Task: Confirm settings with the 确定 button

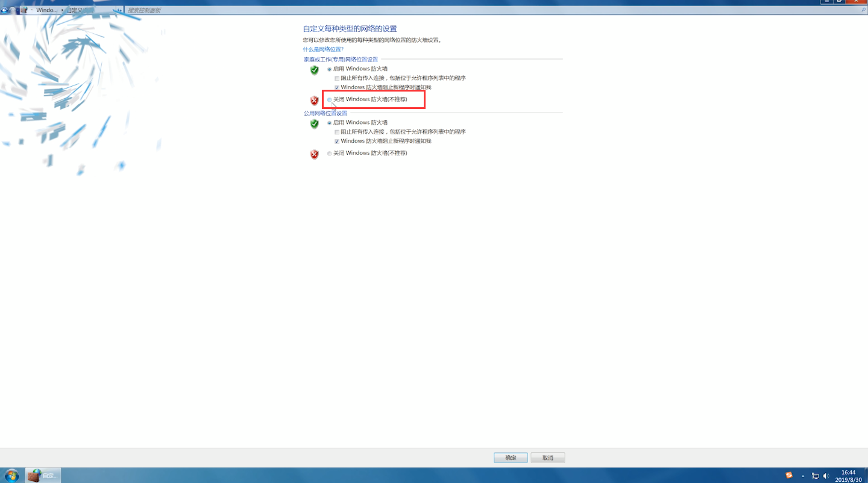Action: click(511, 458)
